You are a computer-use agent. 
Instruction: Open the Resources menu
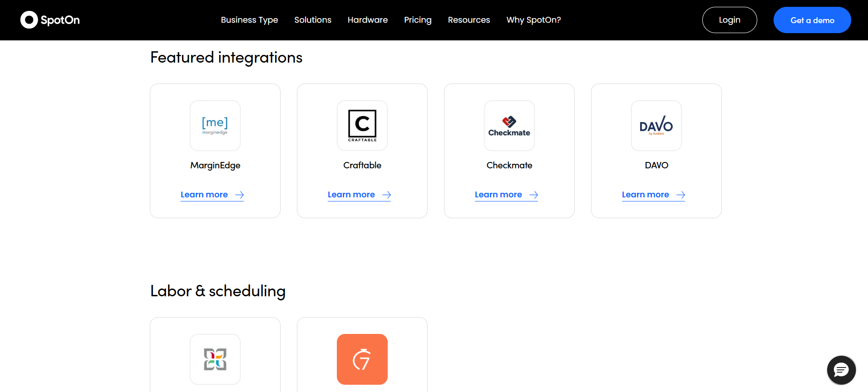(x=469, y=20)
